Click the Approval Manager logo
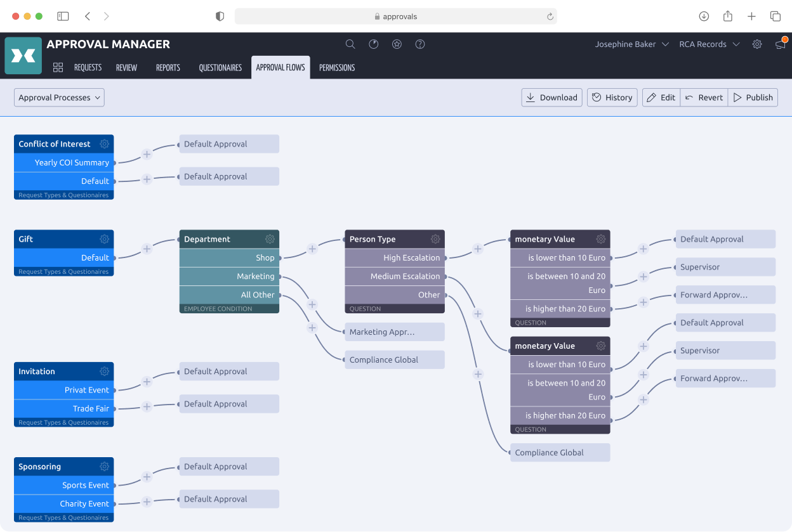 coord(23,55)
